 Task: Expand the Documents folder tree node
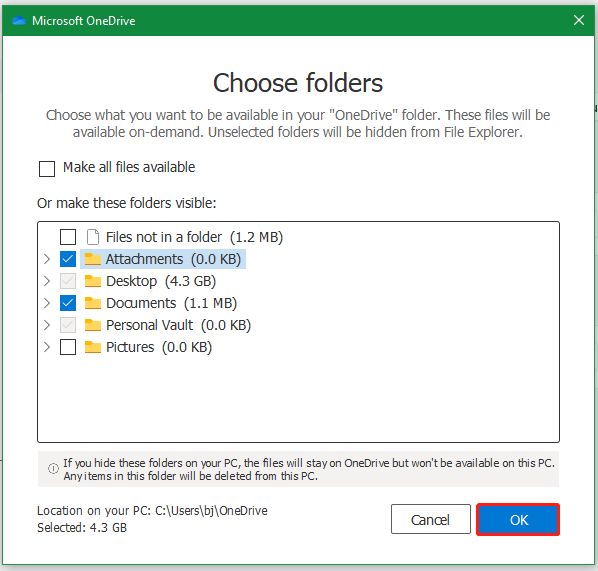(47, 303)
